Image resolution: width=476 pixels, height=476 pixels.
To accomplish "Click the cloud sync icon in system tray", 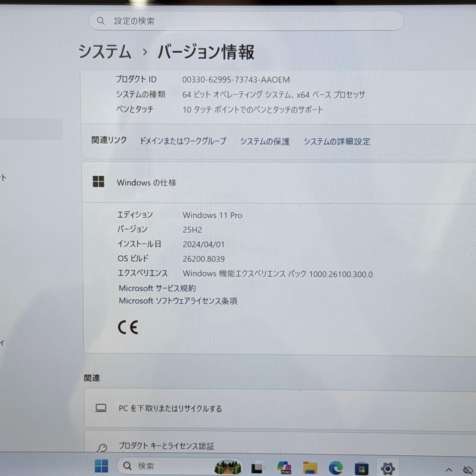I will 469,470.
